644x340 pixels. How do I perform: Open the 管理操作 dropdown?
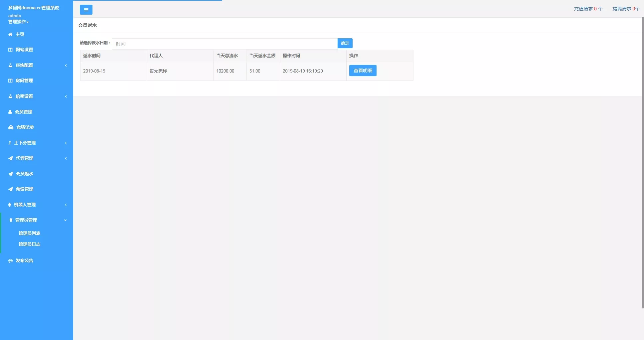tap(18, 22)
